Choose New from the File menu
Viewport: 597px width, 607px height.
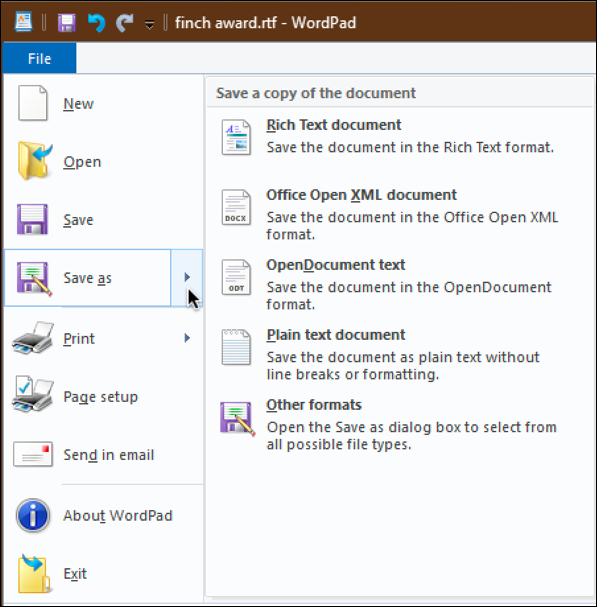(103, 104)
